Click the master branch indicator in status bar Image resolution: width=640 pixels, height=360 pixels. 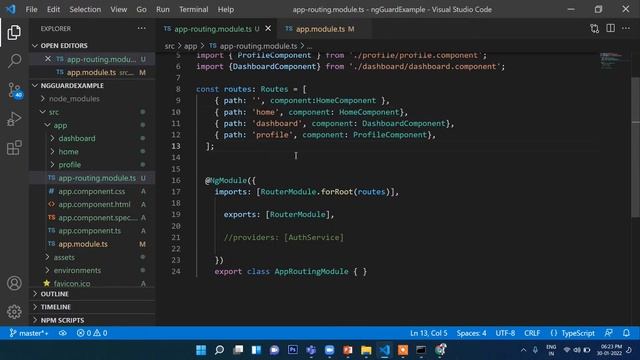coord(29,333)
